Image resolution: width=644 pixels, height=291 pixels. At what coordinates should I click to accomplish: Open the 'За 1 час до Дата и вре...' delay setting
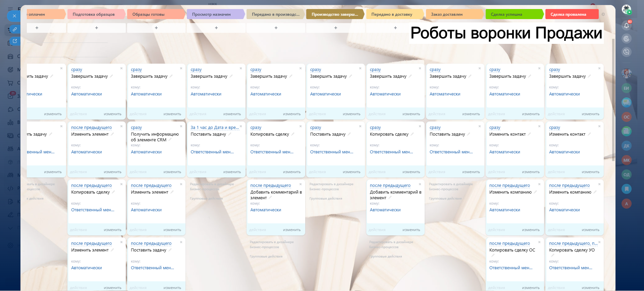click(x=215, y=128)
